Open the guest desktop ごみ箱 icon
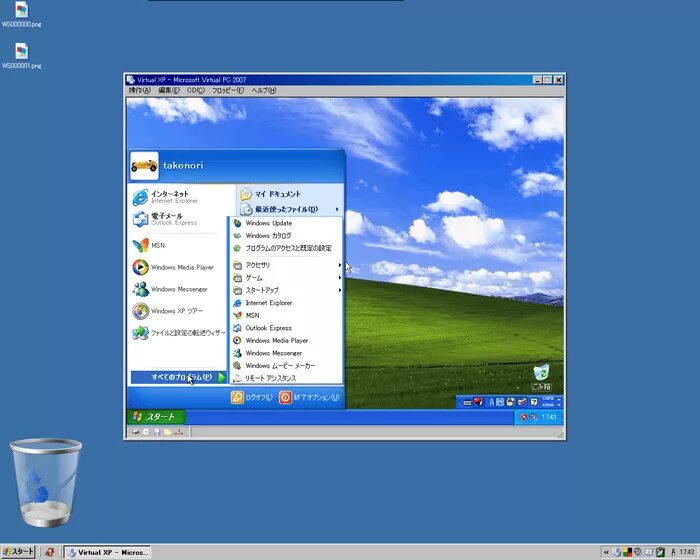This screenshot has height=560, width=700. tap(541, 378)
